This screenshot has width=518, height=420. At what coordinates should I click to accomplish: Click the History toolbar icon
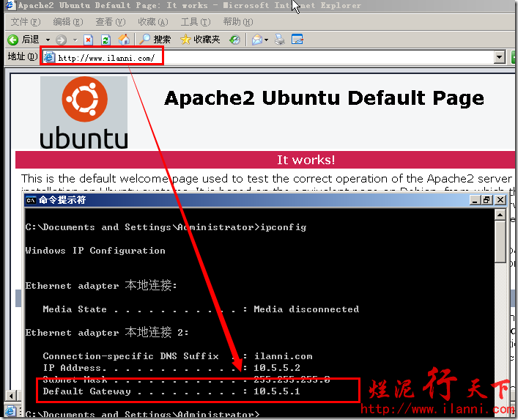[234, 40]
